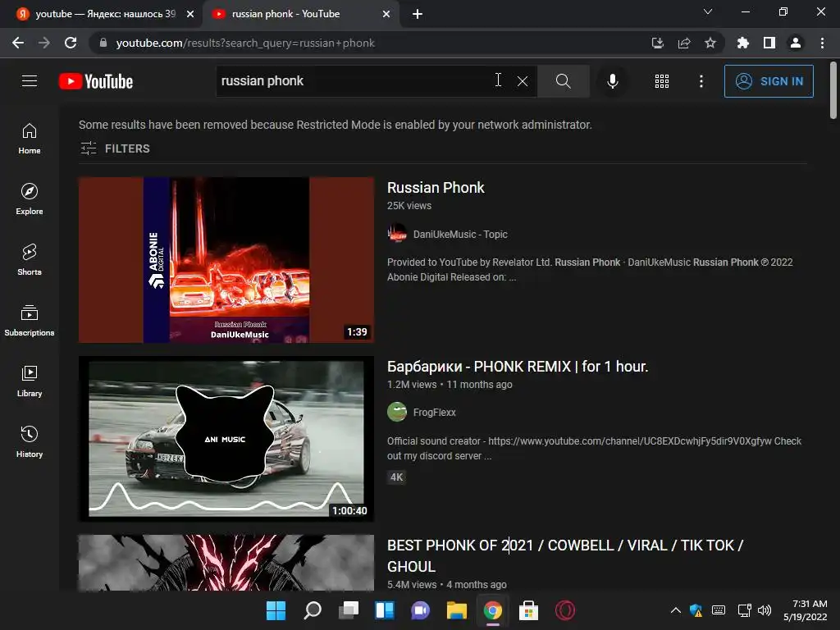
Task: Click the install app icon in the address bar
Action: [x=657, y=43]
